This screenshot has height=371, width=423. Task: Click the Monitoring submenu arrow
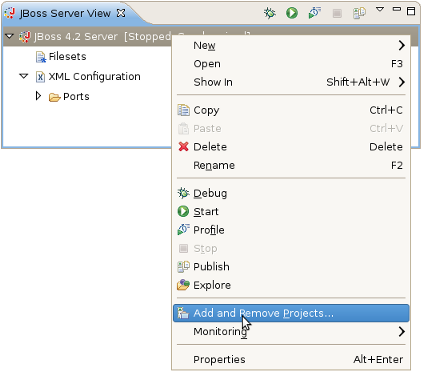(401, 331)
